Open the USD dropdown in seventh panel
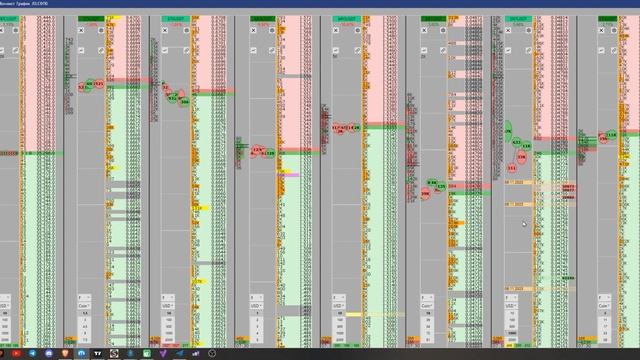This screenshot has width=640, height=360. coord(511,306)
